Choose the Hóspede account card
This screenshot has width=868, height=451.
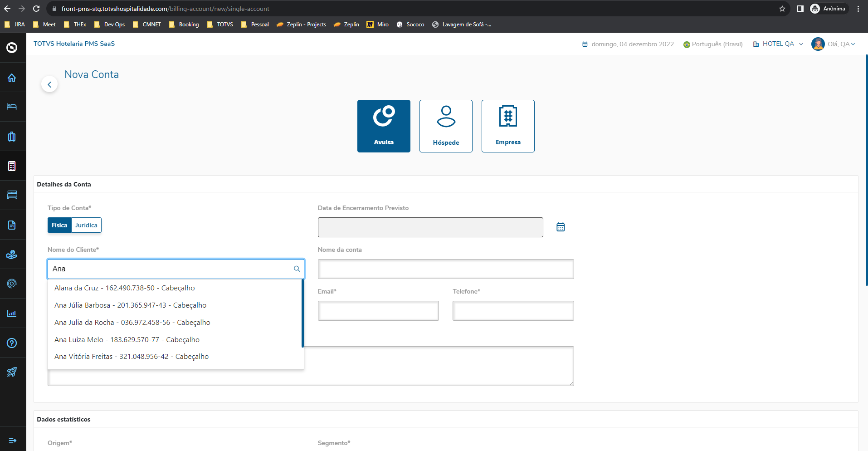click(x=446, y=126)
